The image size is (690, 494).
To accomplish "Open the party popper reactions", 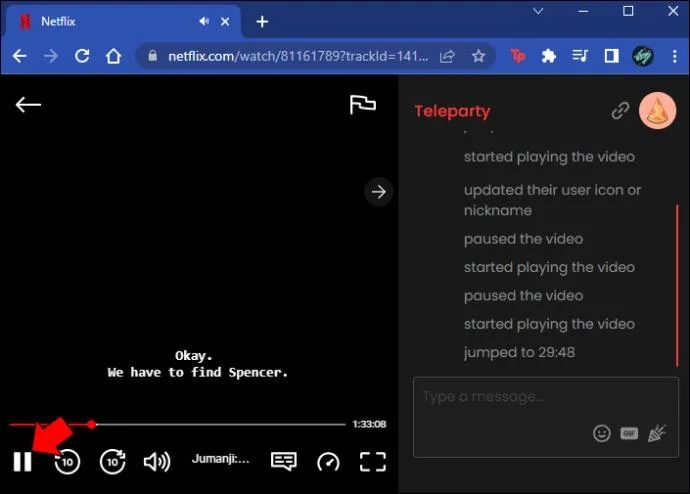I will [657, 433].
